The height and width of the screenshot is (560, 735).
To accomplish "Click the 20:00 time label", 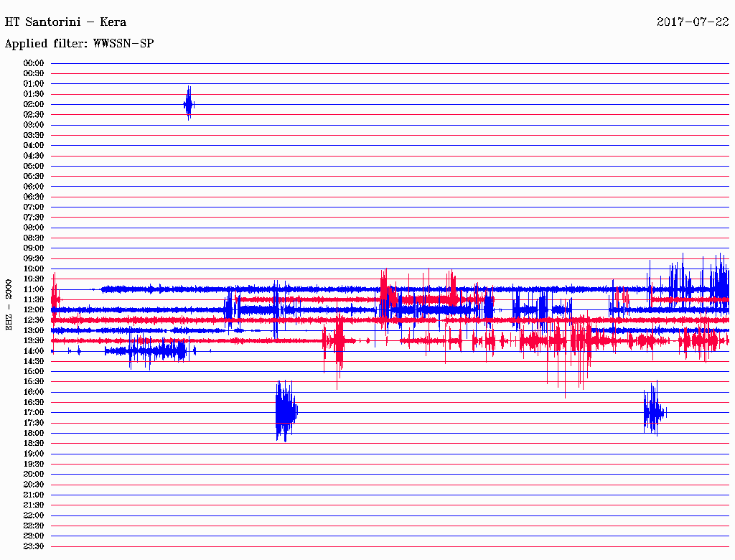I will tap(34, 474).
